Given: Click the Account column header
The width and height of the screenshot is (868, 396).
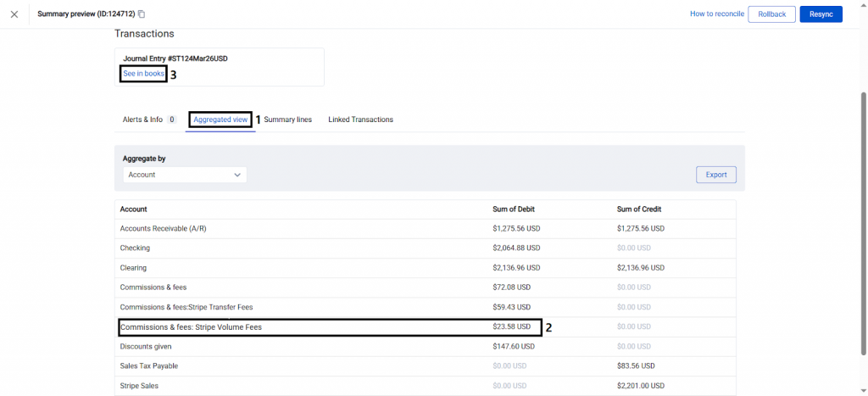Looking at the screenshot, I should click(x=134, y=209).
